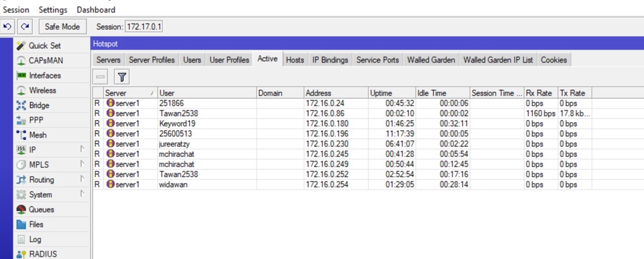The image size is (644, 259).
Task: Select user 25600513 row
Action: (342, 134)
